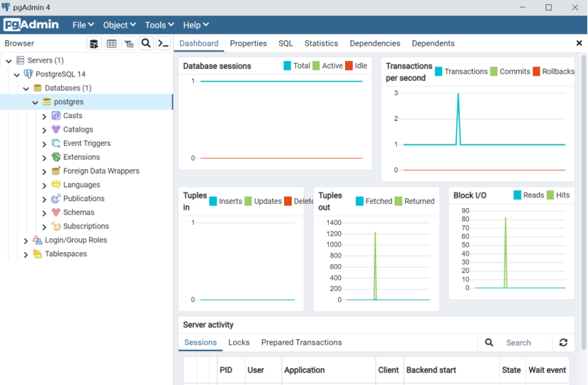The width and height of the screenshot is (588, 385).
Task: Click the Databases stack icon
Action: click(x=38, y=88)
